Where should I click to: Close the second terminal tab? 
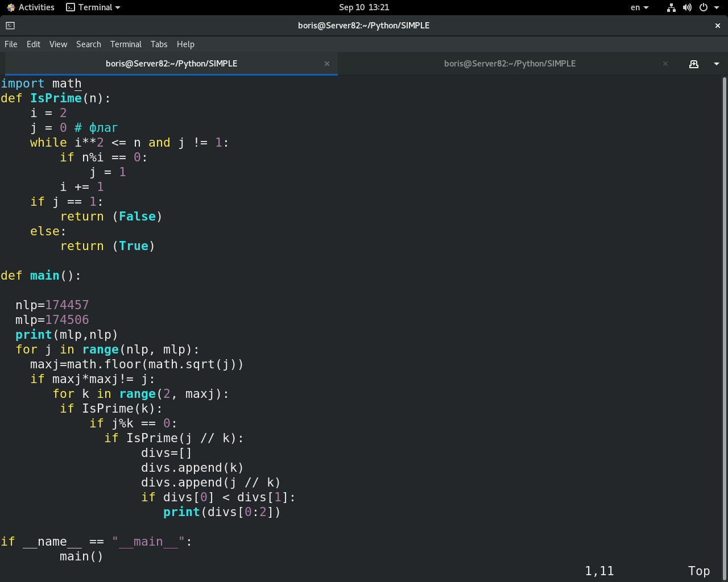coord(665,64)
